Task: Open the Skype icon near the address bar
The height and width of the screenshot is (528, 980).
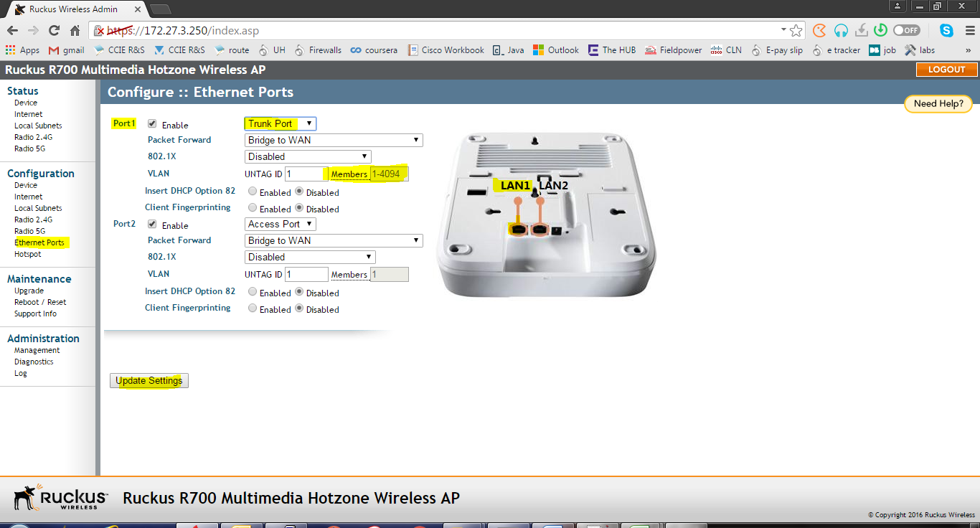Action: [944, 32]
